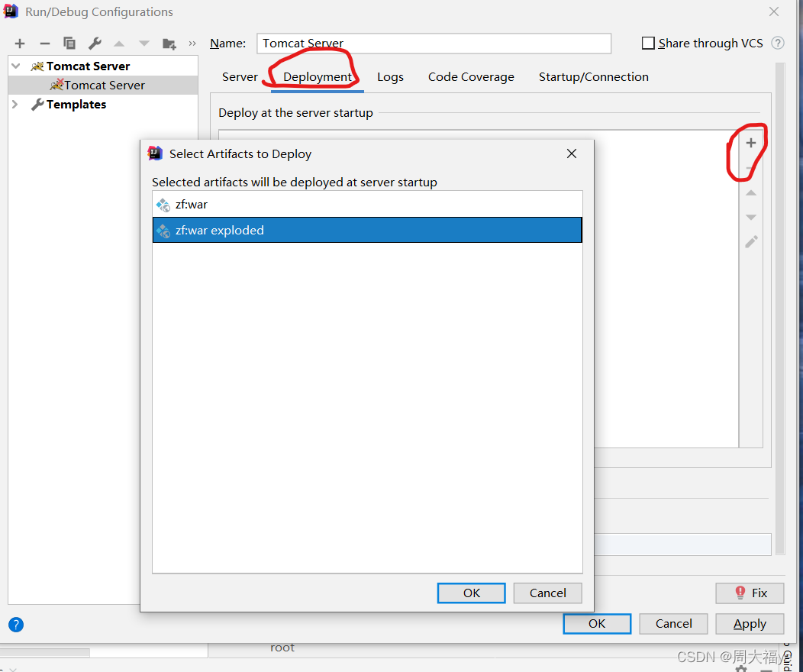
Task: Apply the configuration changes
Action: (750, 624)
